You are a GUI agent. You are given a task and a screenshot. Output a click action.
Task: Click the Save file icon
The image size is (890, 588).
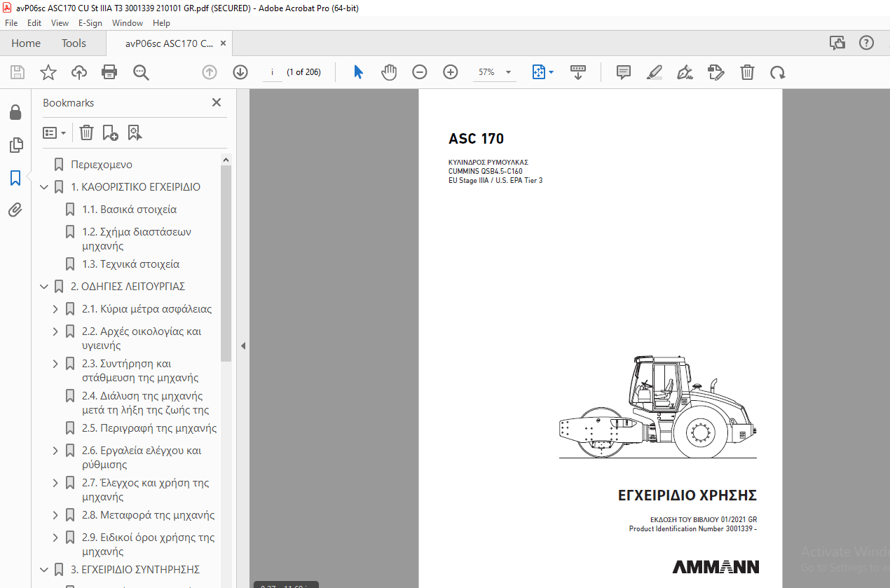click(x=18, y=72)
